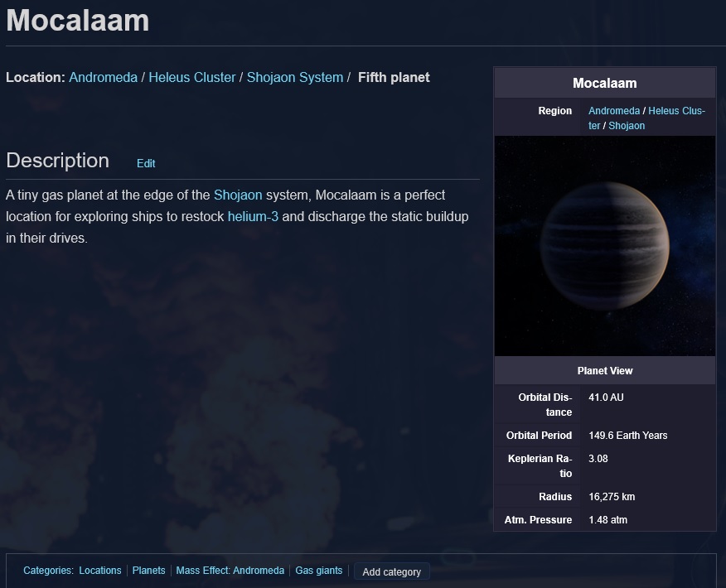Viewport: 726px width, 588px height.
Task: Open the Gas giants category
Action: point(319,571)
